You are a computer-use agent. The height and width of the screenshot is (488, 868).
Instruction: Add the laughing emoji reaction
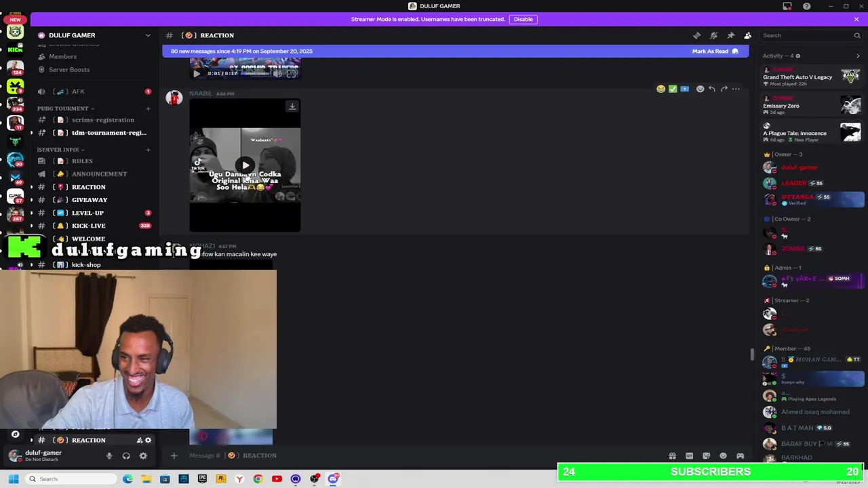point(660,89)
